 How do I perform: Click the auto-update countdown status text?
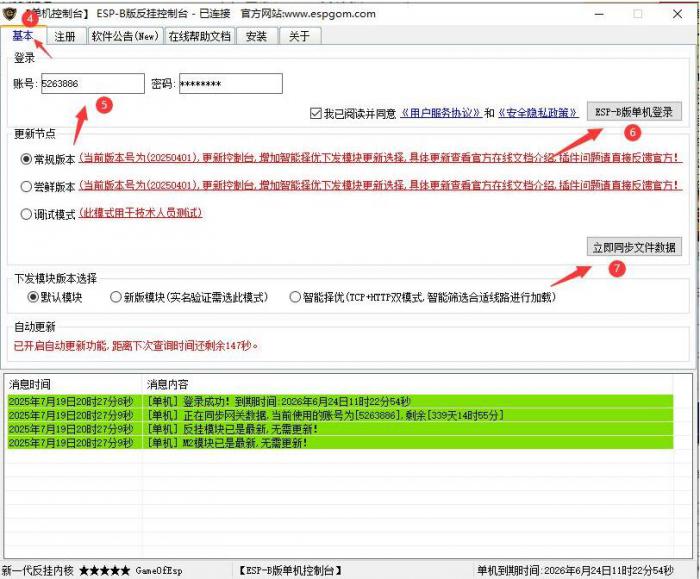coord(136,346)
